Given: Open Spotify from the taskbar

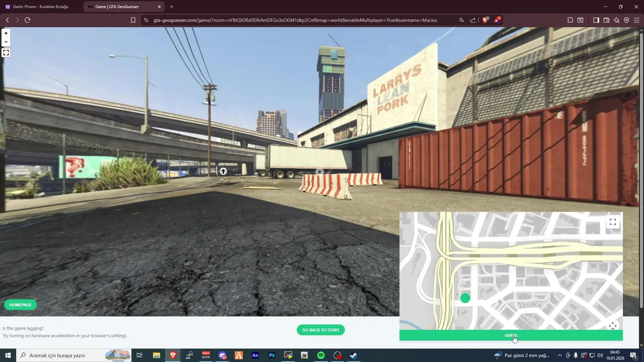Looking at the screenshot, I should coord(321,355).
